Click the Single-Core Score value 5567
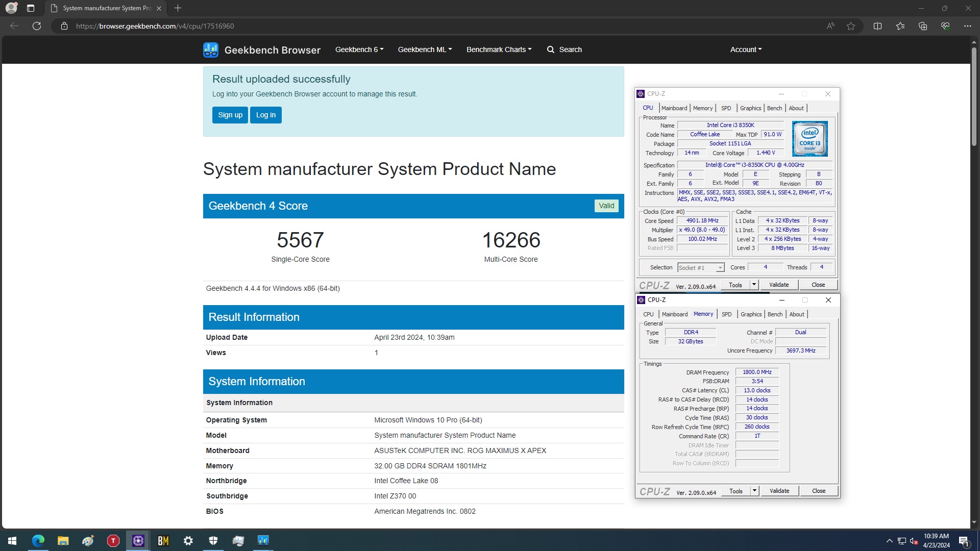 click(300, 240)
